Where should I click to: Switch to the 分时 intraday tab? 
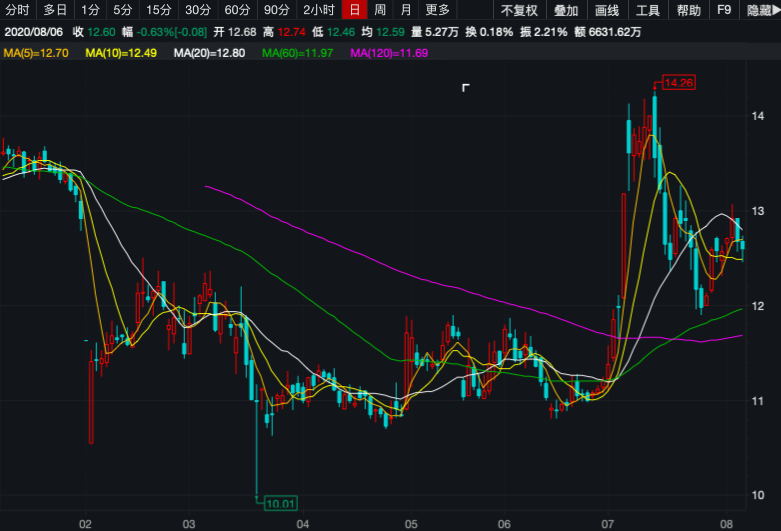[x=18, y=10]
